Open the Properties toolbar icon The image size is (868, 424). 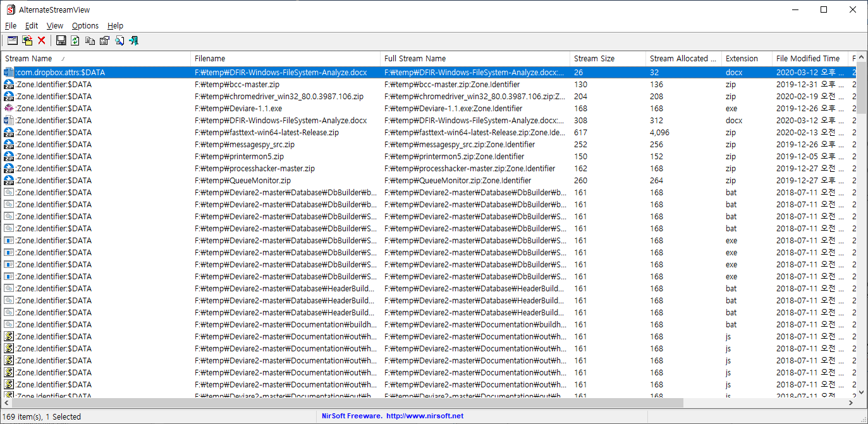coord(105,40)
